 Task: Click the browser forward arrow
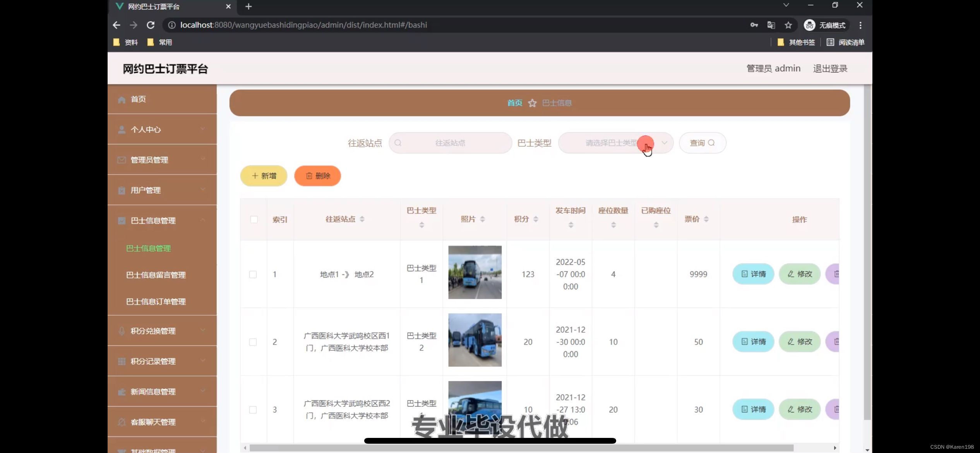[134, 25]
